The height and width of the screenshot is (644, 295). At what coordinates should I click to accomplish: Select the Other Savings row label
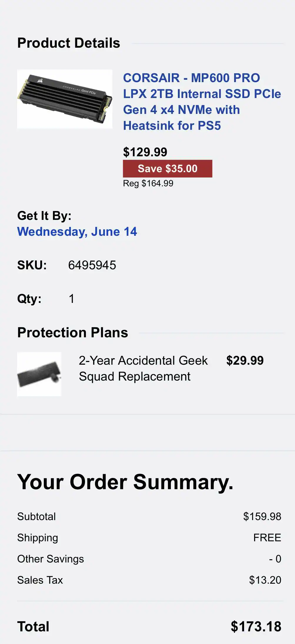51,559
